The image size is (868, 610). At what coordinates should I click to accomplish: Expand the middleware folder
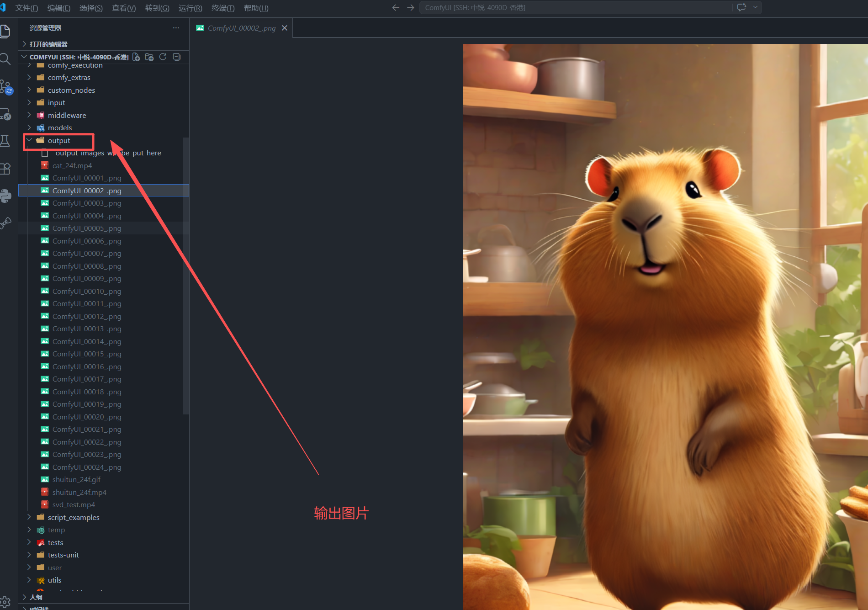coord(104,115)
